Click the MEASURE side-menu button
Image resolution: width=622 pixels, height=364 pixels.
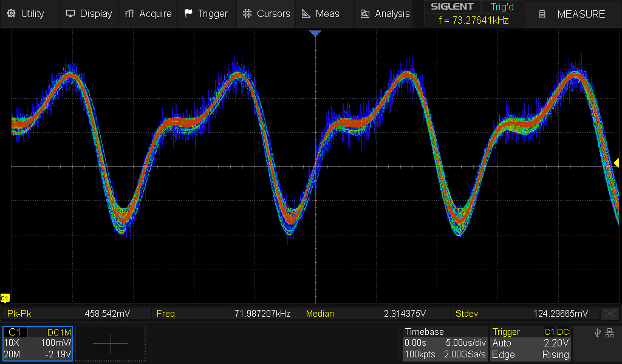tap(573, 14)
